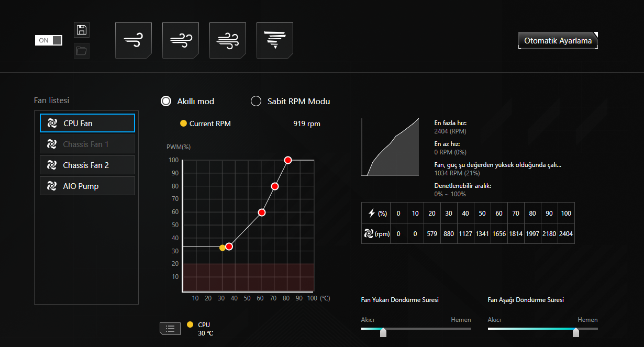The height and width of the screenshot is (347, 644).
Task: Select CPU Fan in fan list
Action: pos(87,123)
